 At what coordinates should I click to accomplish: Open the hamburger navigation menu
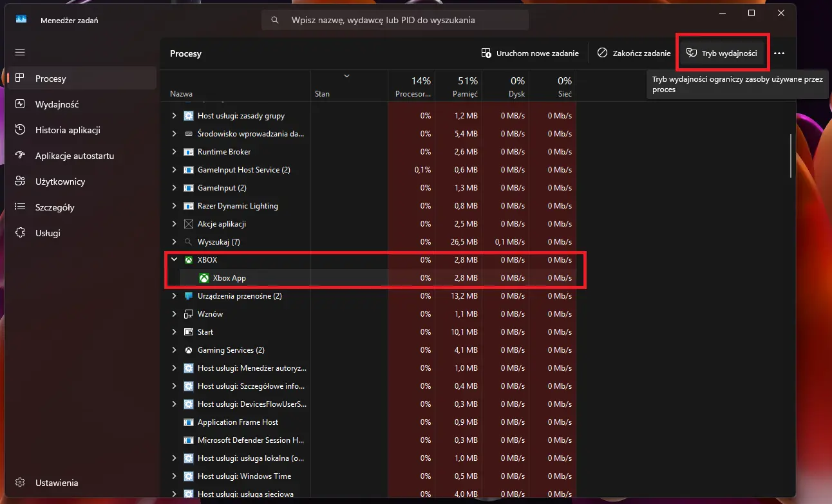20,52
